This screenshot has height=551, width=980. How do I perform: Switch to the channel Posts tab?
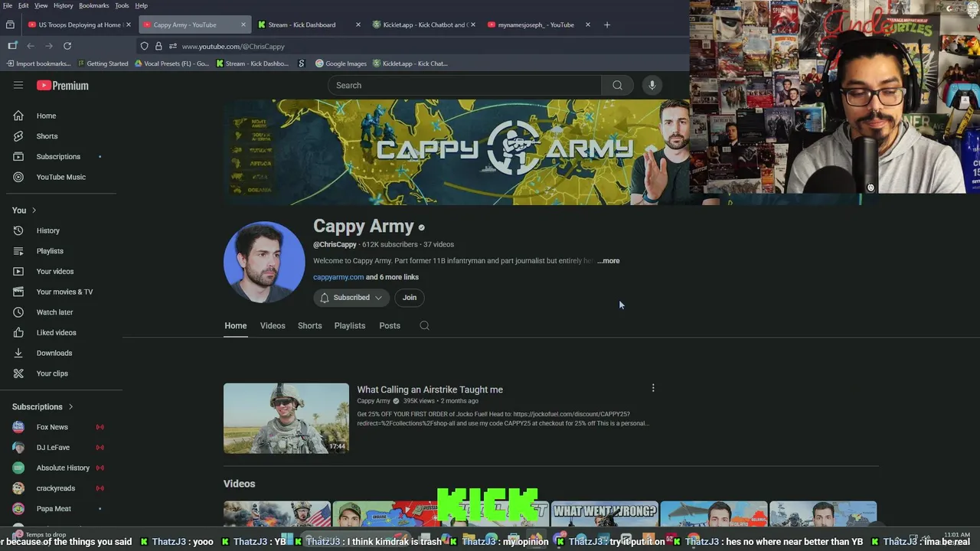coord(390,326)
